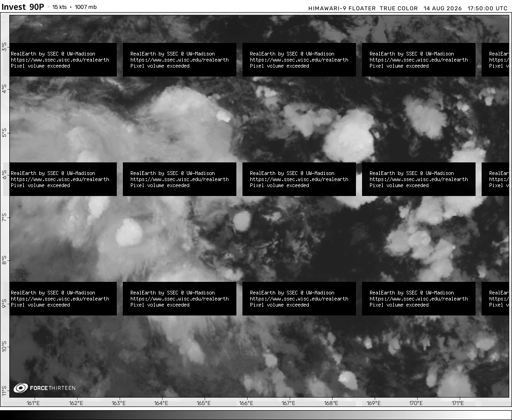This screenshot has width=512, height=420.
Task: Click the 163°E longitude label
Action: [x=119, y=403]
